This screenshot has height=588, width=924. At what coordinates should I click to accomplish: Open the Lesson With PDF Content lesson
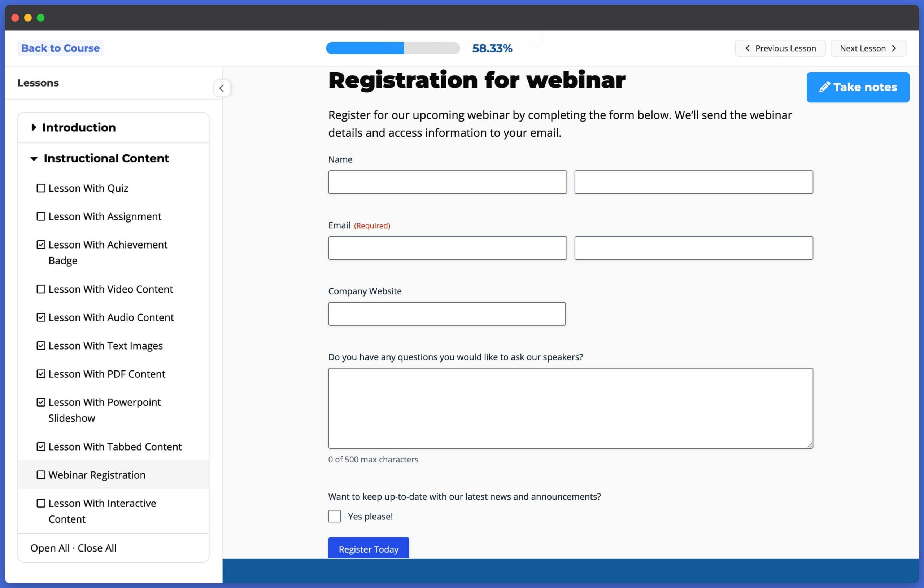pyautogui.click(x=107, y=374)
